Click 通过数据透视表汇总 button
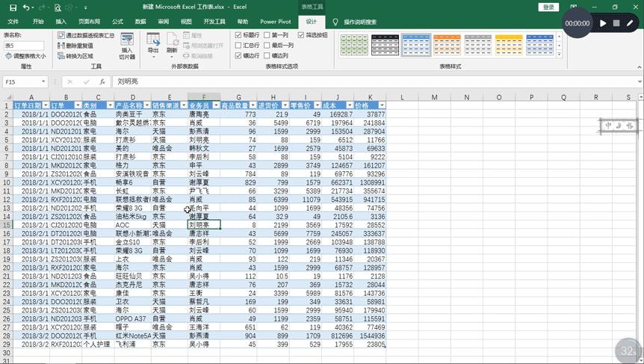The image size is (644, 364). tap(85, 35)
